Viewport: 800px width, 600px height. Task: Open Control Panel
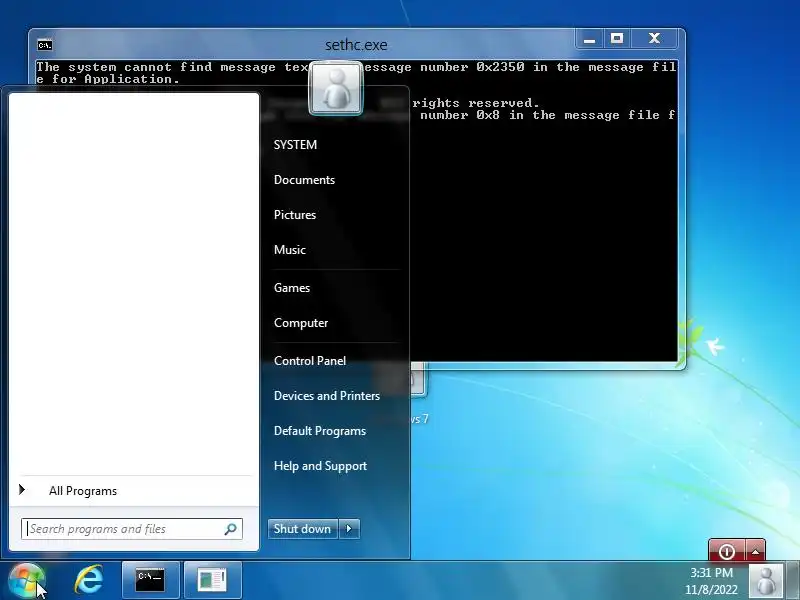(x=310, y=361)
